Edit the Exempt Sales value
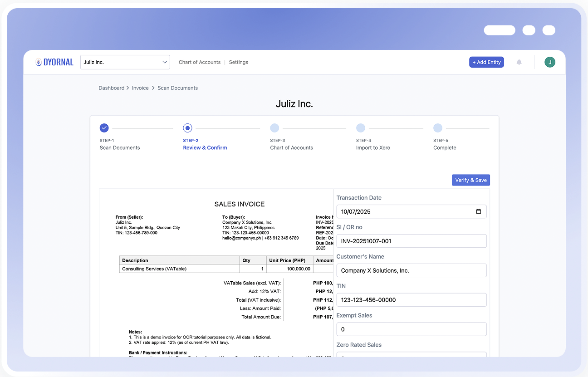This screenshot has width=588, height=377. [x=411, y=329]
